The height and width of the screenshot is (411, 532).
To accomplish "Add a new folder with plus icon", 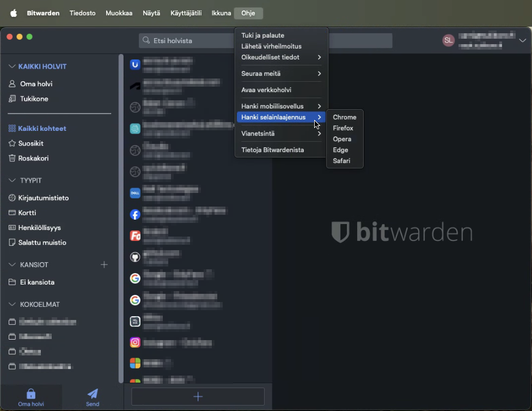I will 104,264.
